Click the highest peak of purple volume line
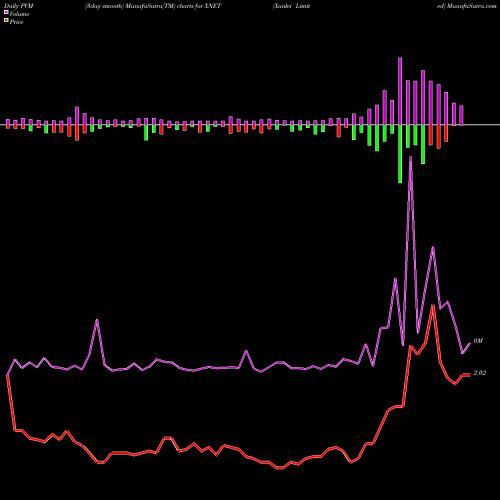 (410, 157)
